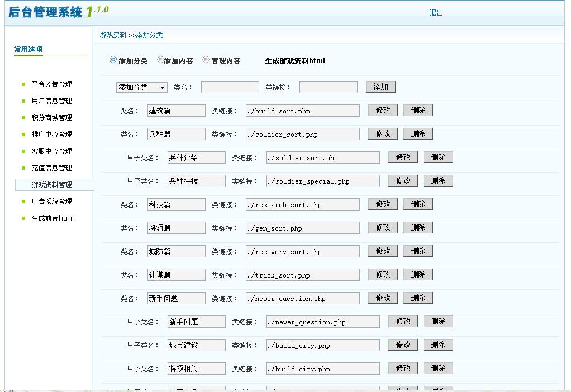The image size is (571, 392).
Task: Click 修改 for subcategory 兵种介绍
Action: coord(402,157)
